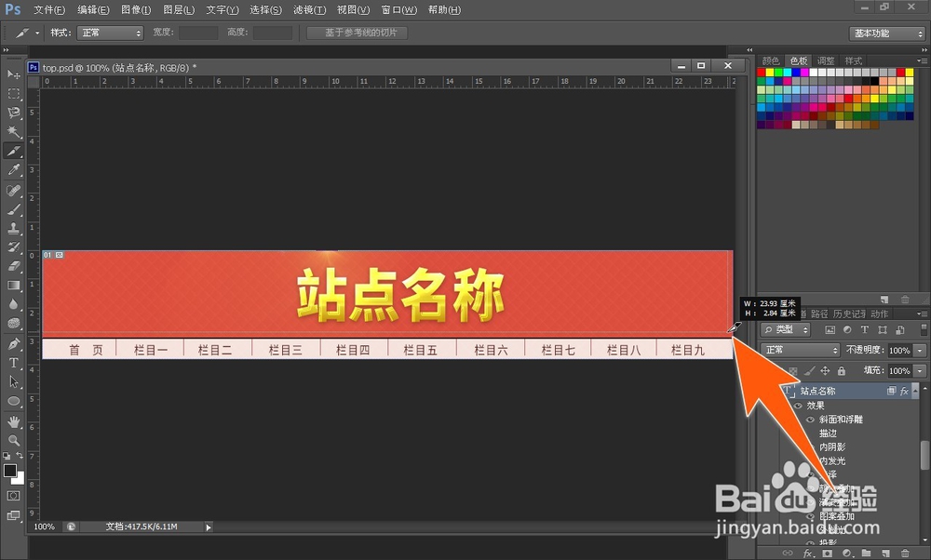
Task: Reset default foreground and background colors
Action: 7,456
